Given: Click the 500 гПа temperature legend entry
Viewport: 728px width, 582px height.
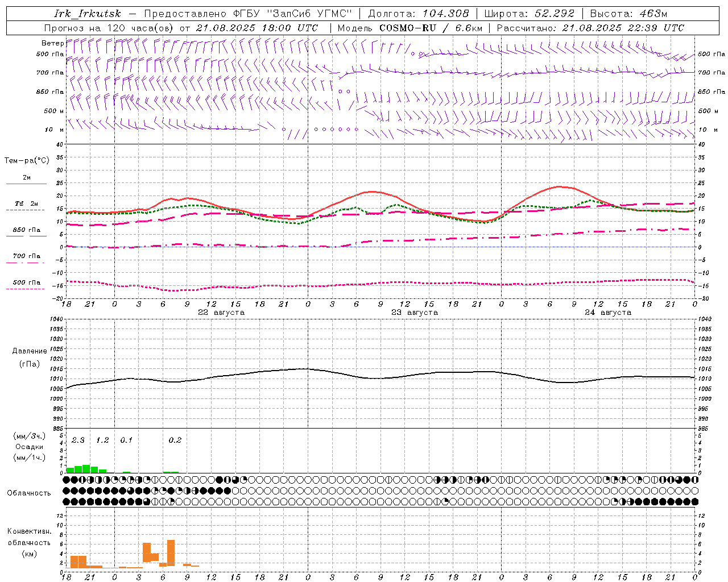Looking at the screenshot, I should point(26,282).
